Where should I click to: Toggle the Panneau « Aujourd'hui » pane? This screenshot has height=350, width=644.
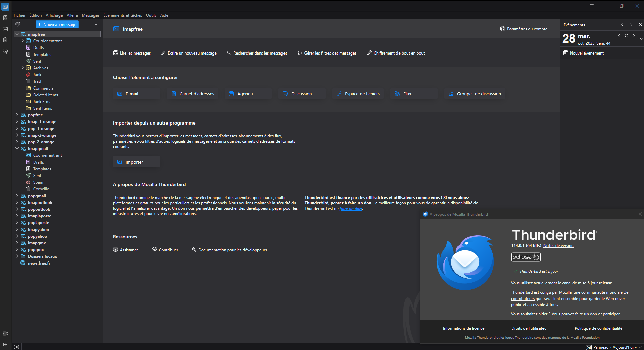click(x=611, y=347)
